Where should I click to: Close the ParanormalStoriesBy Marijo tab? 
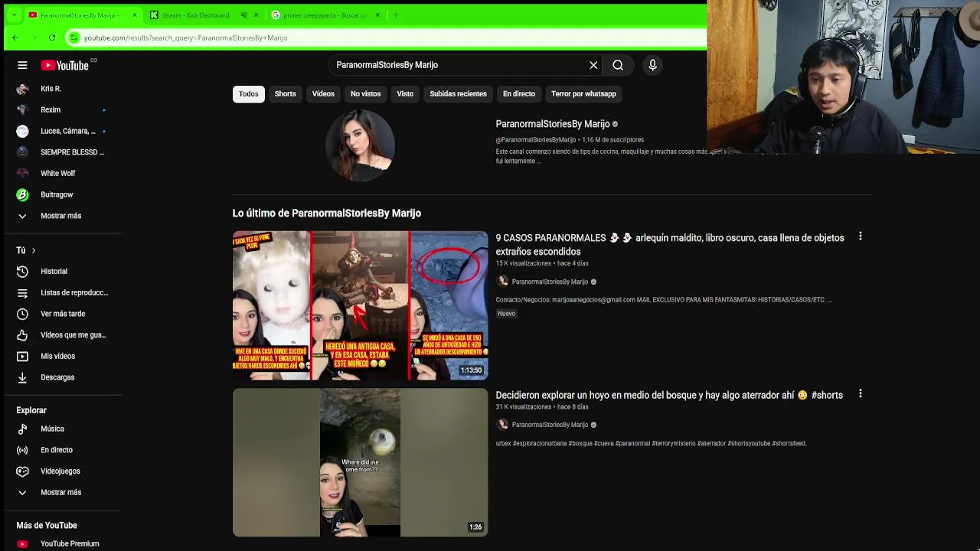[x=134, y=15]
